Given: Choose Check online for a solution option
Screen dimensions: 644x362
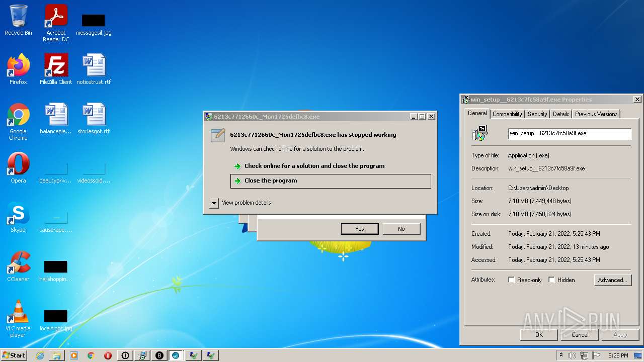Looking at the screenshot, I should click(331, 166).
